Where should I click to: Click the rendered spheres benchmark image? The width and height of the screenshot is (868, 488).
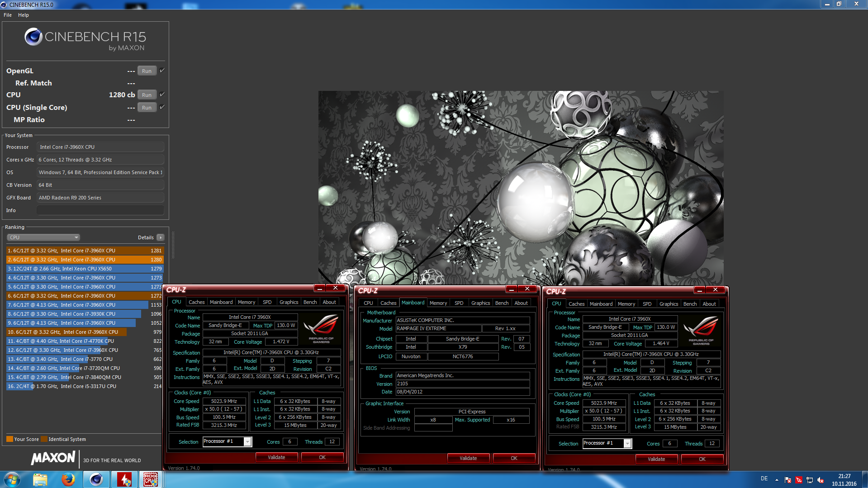pos(521,188)
